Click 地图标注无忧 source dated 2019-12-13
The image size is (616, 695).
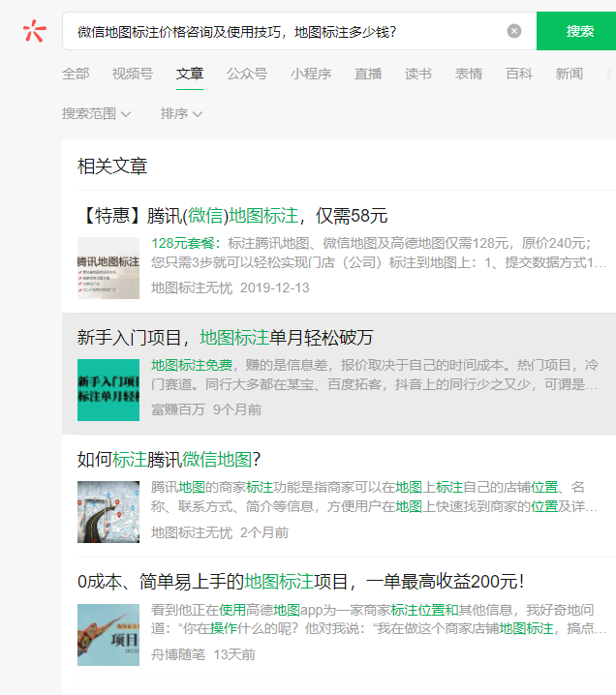[231, 287]
